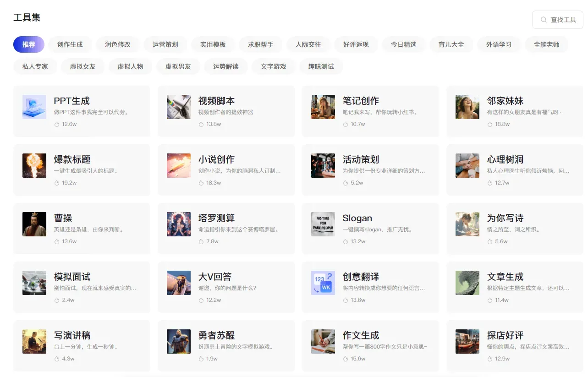Open the 小说创作 tool card title
The height and width of the screenshot is (377, 588).
click(216, 159)
